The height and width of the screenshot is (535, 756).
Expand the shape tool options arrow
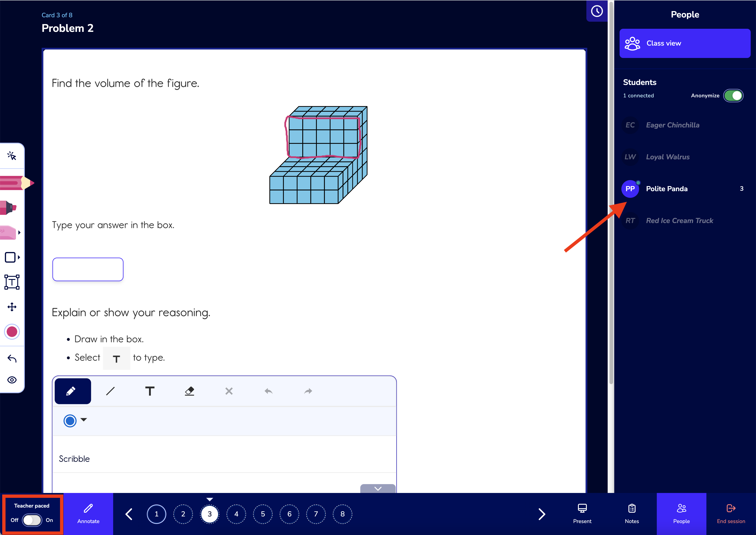pos(19,257)
